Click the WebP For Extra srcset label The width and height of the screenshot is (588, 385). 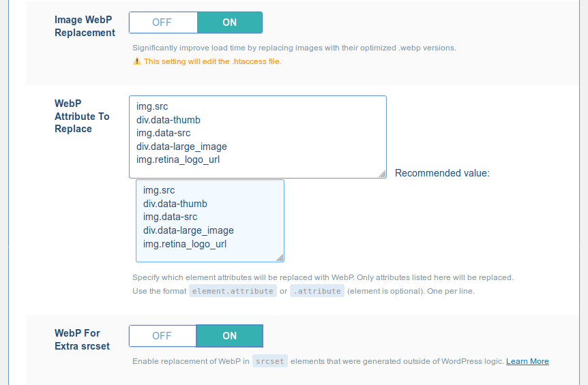pos(82,339)
